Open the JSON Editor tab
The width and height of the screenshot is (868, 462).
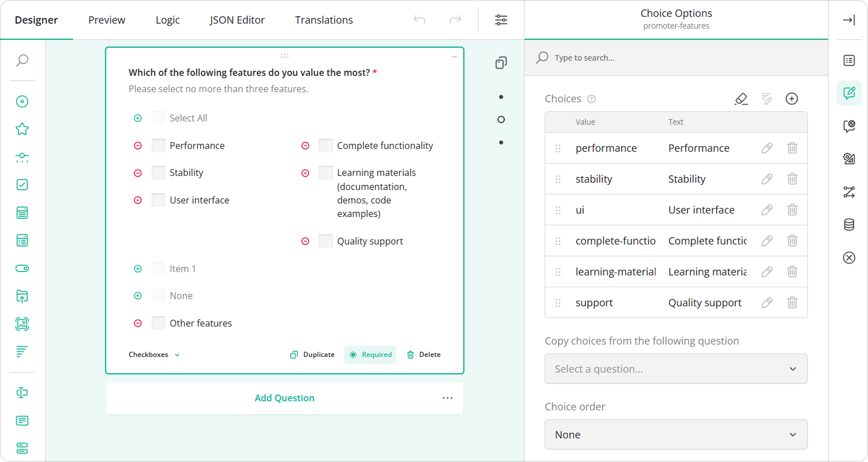tap(237, 20)
